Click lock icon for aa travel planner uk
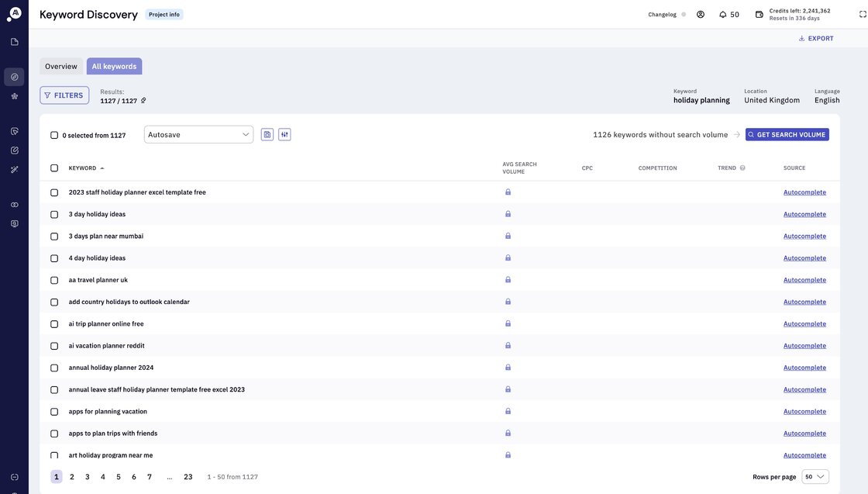 (x=508, y=280)
